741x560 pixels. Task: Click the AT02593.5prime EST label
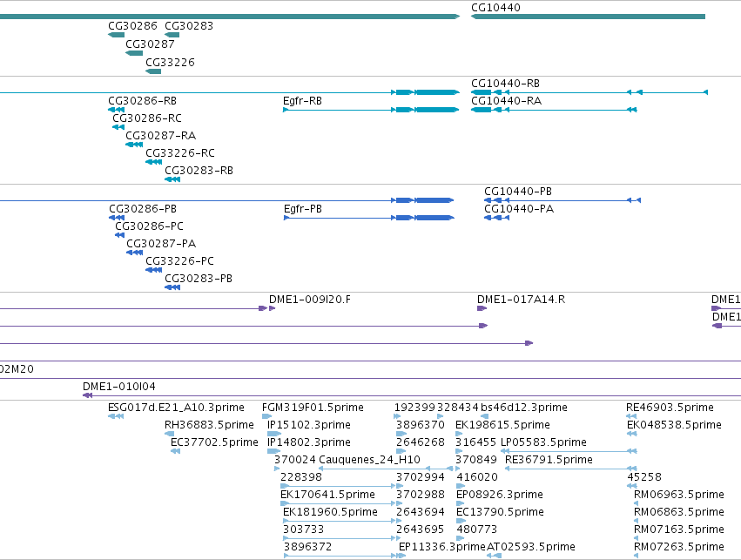coord(531,547)
